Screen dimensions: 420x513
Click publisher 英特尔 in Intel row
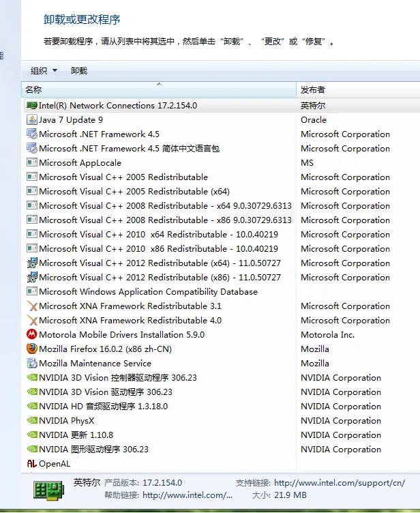tap(313, 105)
